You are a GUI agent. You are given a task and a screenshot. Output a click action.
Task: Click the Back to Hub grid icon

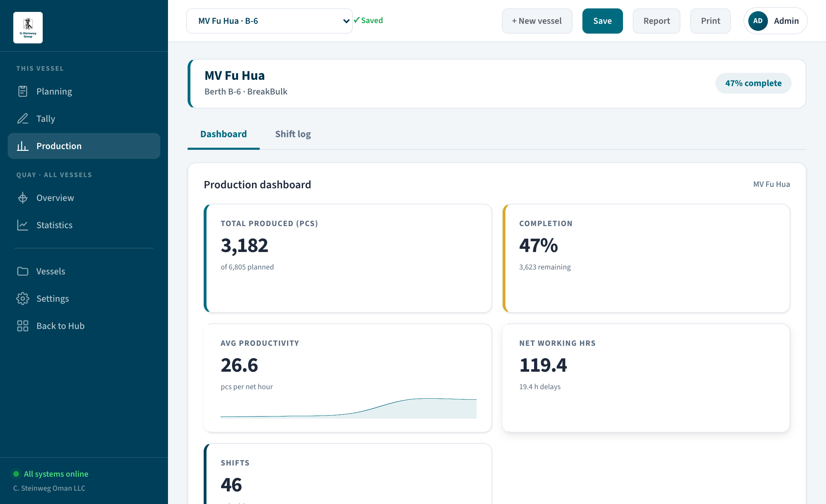point(23,326)
